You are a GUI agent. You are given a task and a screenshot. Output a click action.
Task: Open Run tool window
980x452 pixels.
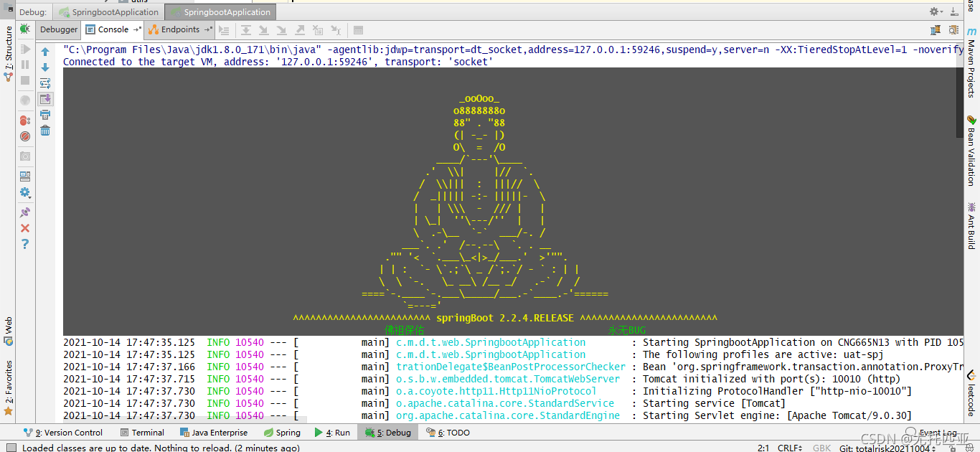(x=333, y=433)
